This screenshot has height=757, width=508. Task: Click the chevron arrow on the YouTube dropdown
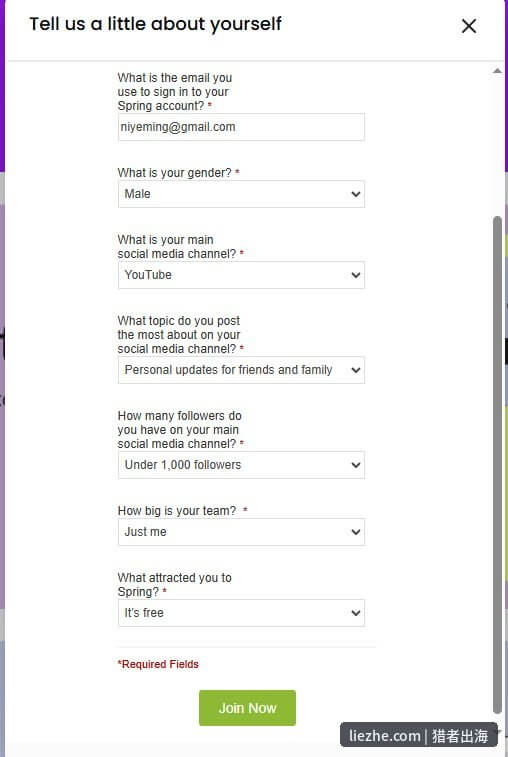pos(356,275)
